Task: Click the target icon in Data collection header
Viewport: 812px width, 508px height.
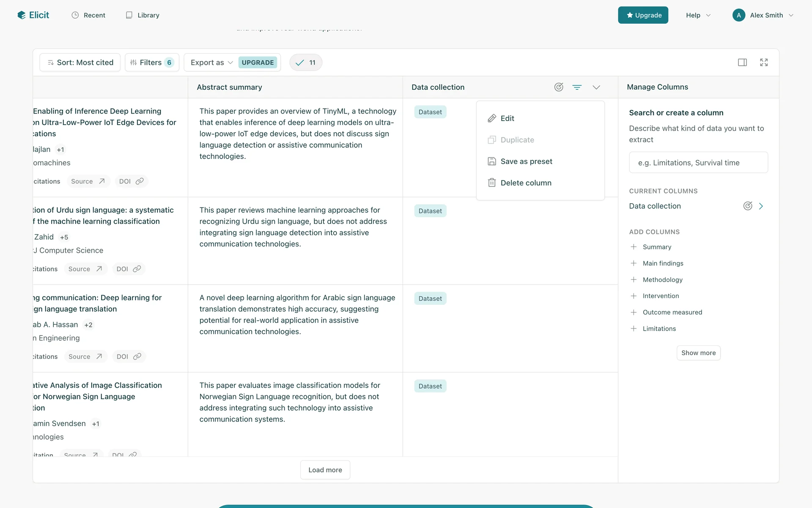Action: pyautogui.click(x=559, y=87)
